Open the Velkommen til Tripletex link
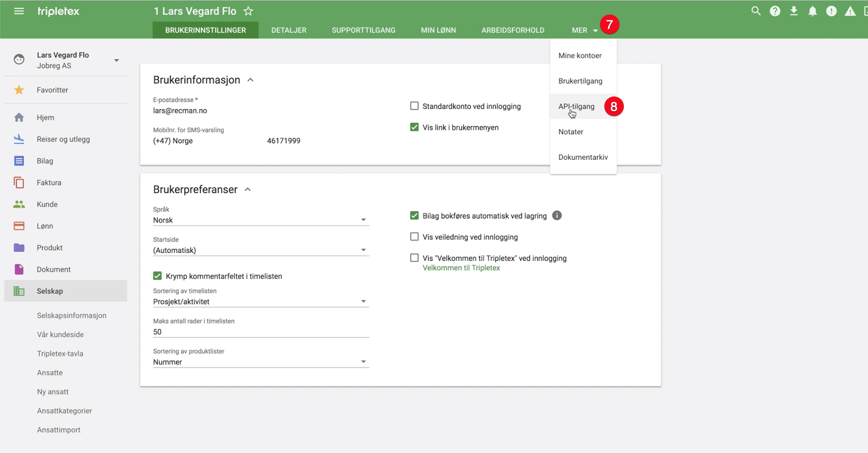Image resolution: width=868 pixels, height=453 pixels. (x=461, y=268)
